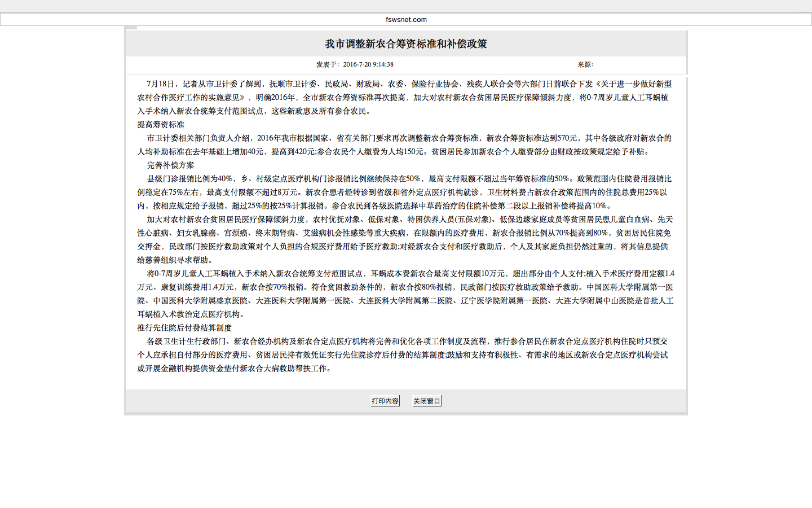Select the timestamp 2016-7-20 9:14:38
This screenshot has width=812, height=508.
pos(368,65)
